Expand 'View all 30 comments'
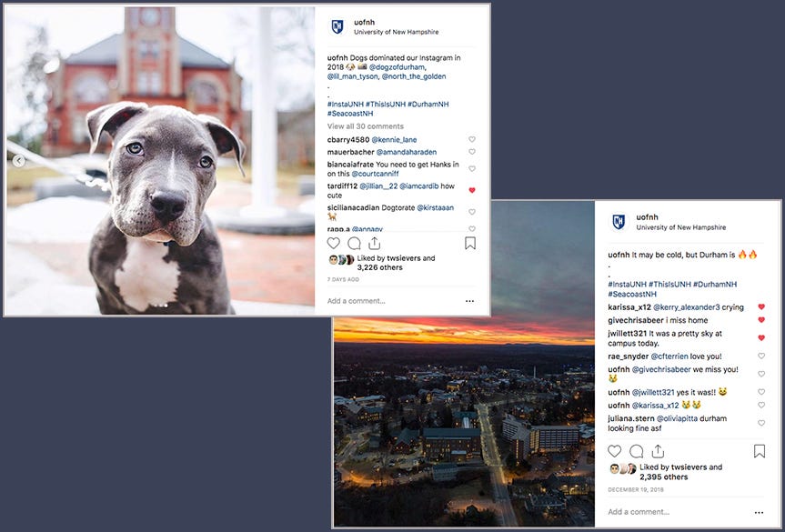The height and width of the screenshot is (532, 785). click(x=366, y=126)
